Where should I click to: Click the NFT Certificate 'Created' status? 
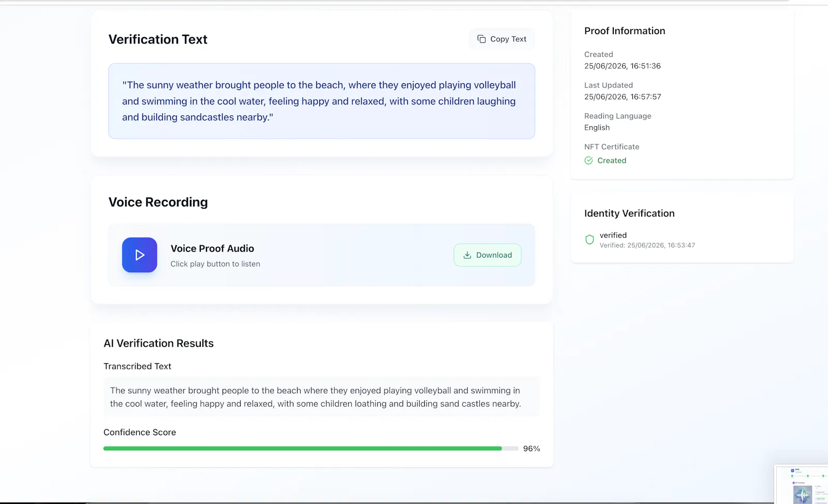coord(612,160)
